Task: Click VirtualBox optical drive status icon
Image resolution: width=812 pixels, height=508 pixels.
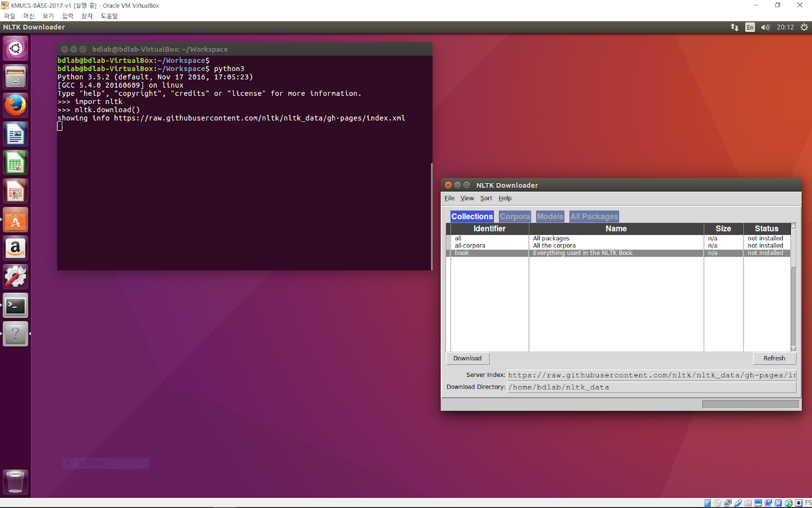Action: pyautogui.click(x=718, y=503)
